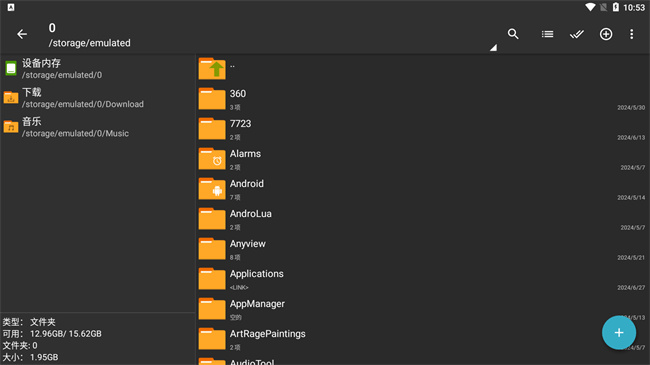Select the 音乐 Music shortcut

click(98, 127)
